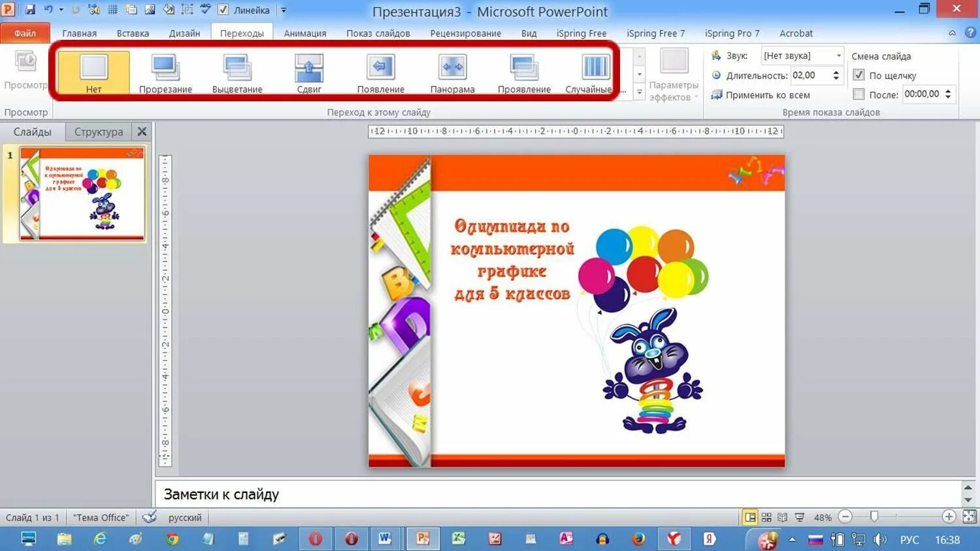Open the iSpring Free tab
This screenshot has width=980, height=551.
tap(581, 33)
